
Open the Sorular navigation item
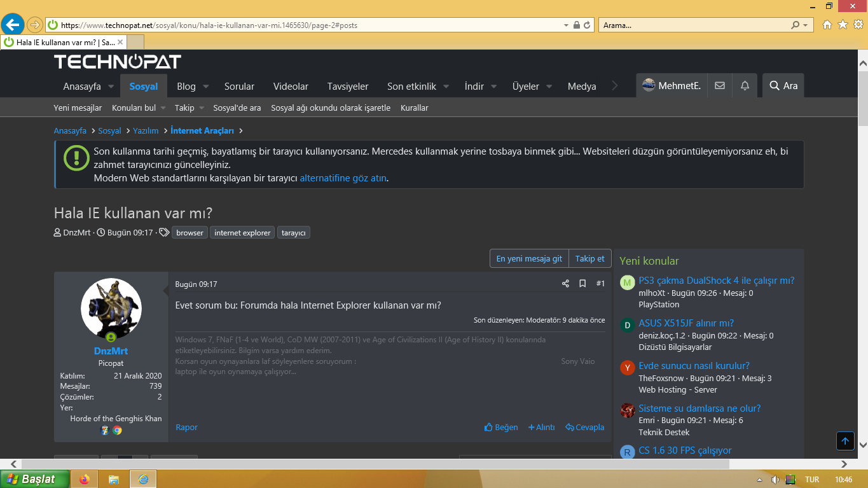(x=239, y=86)
